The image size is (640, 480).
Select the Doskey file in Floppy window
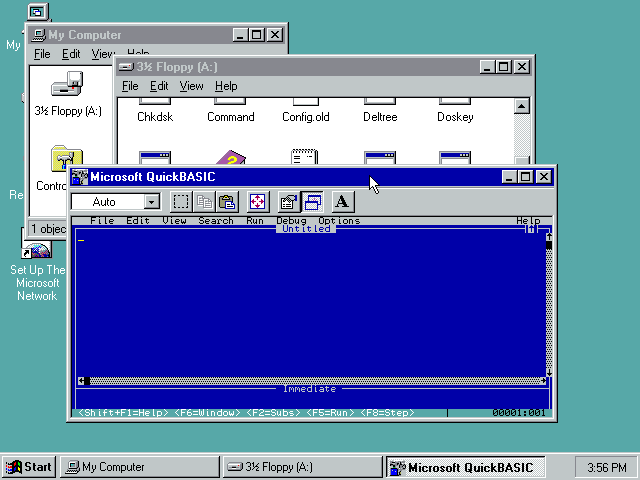455,111
